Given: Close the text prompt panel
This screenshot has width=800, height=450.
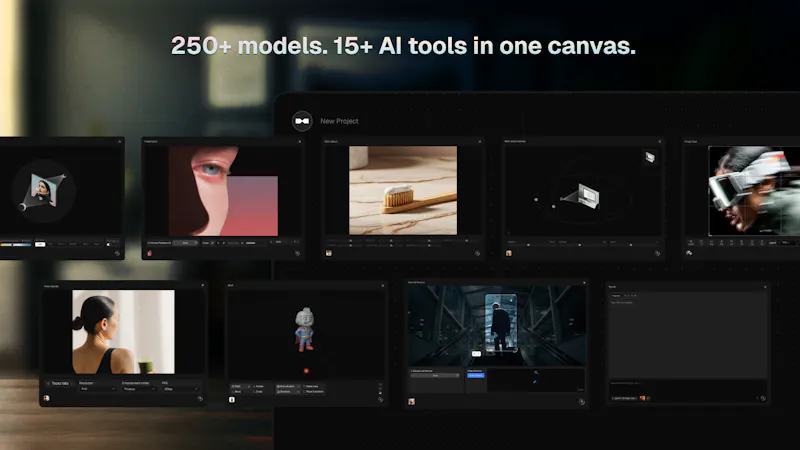Looking at the screenshot, I should 765,287.
